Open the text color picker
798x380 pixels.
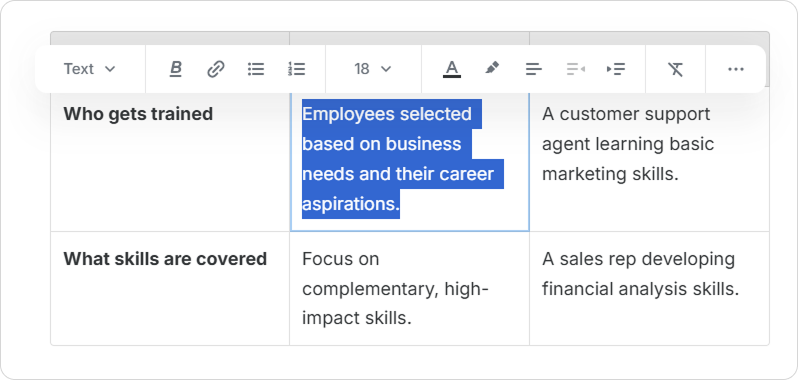coord(451,69)
